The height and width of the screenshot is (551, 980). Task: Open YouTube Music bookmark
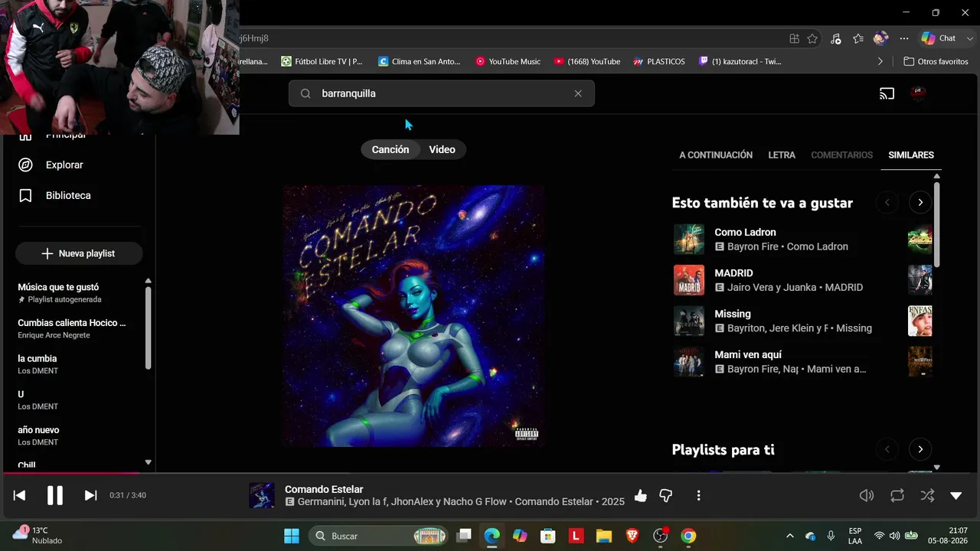[508, 61]
